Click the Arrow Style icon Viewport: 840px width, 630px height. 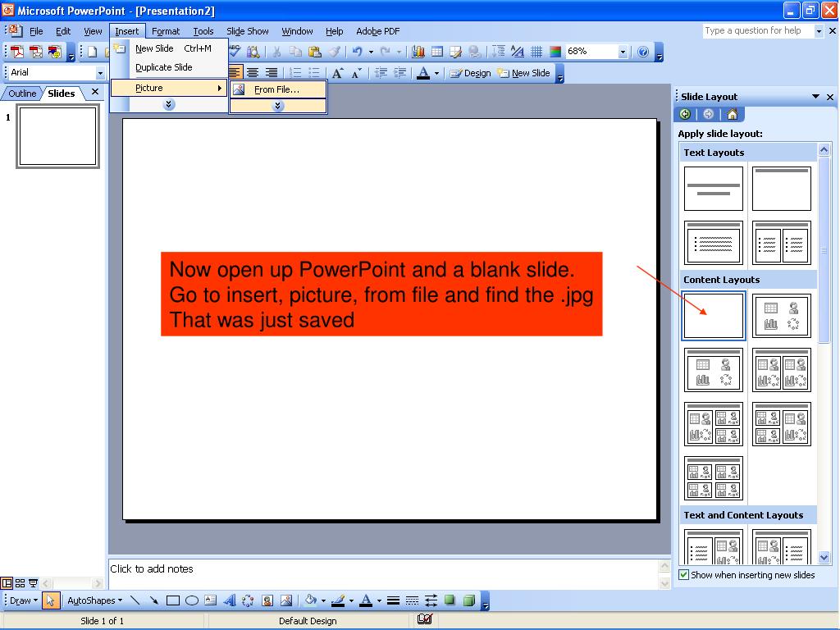pyautogui.click(x=431, y=600)
